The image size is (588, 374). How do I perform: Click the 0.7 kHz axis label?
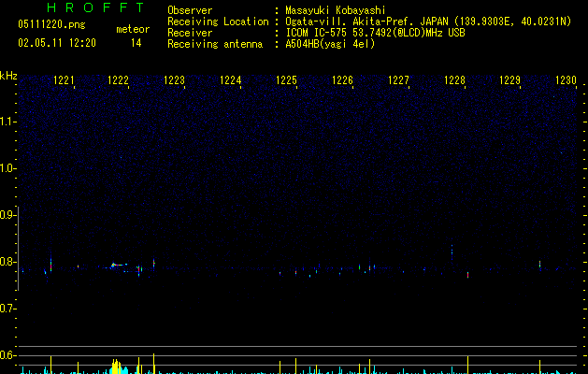coord(8,309)
